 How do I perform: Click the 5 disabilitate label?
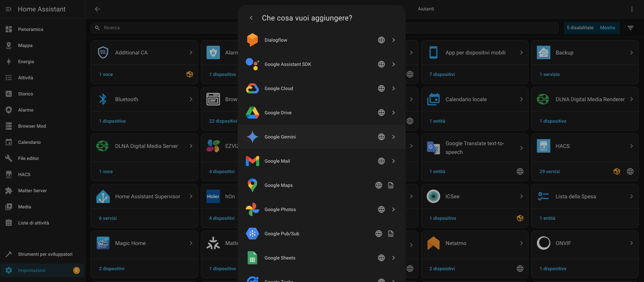click(580, 28)
